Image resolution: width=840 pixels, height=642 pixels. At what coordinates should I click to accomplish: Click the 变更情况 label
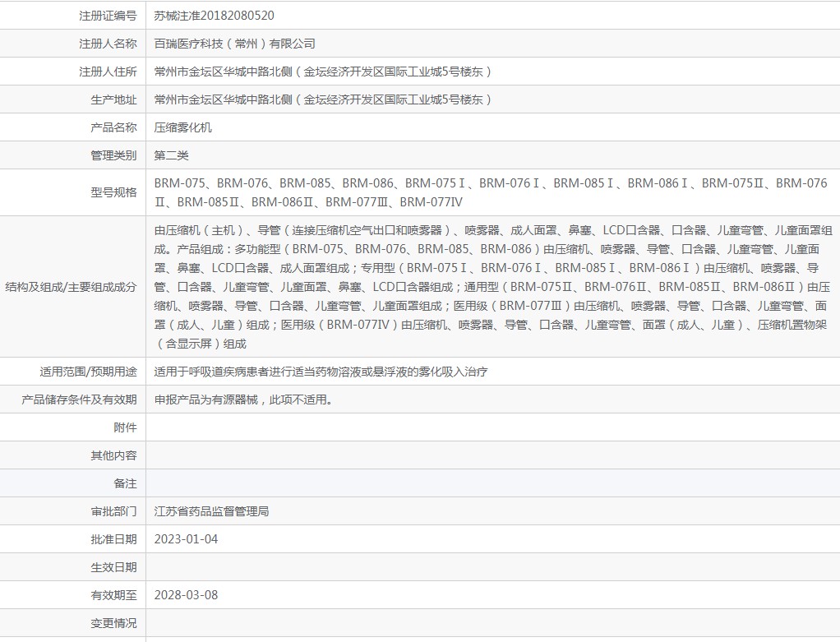(x=113, y=623)
